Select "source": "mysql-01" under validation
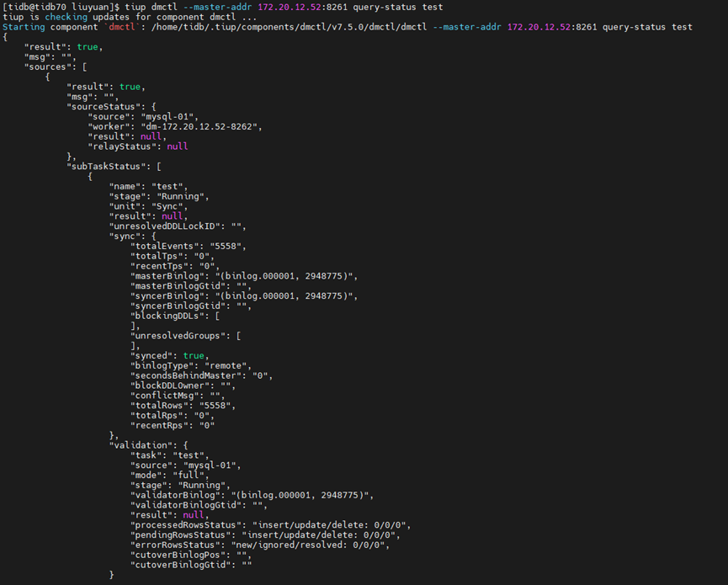 186,465
